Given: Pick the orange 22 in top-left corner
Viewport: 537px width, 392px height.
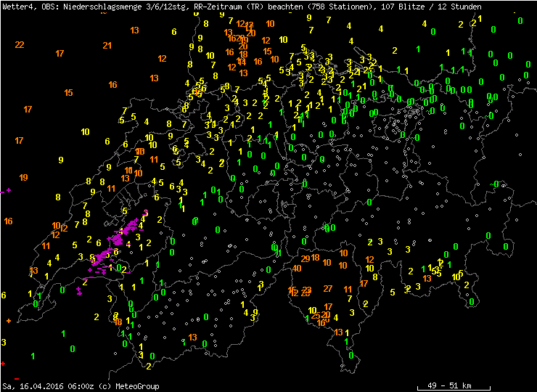Looking at the screenshot, I should pos(20,45).
